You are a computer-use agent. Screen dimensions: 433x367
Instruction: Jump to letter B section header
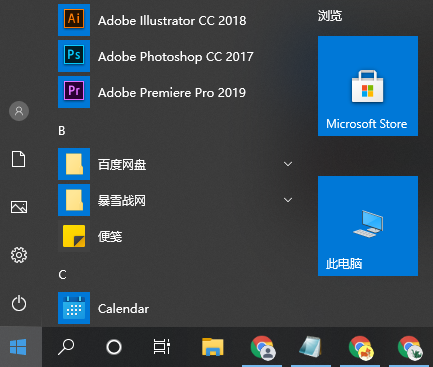pyautogui.click(x=62, y=131)
